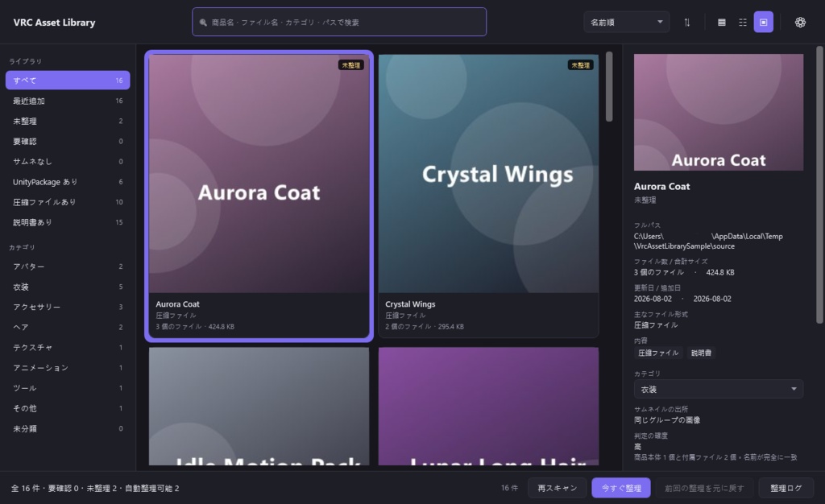The image size is (825, 504).
Task: Click the 説明書 content tag
Action: [x=701, y=353]
